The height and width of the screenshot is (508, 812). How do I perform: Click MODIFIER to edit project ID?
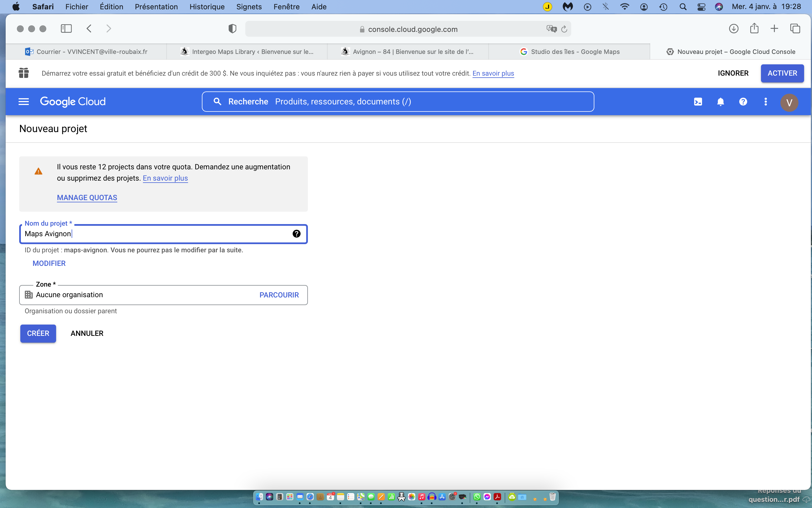pyautogui.click(x=49, y=263)
